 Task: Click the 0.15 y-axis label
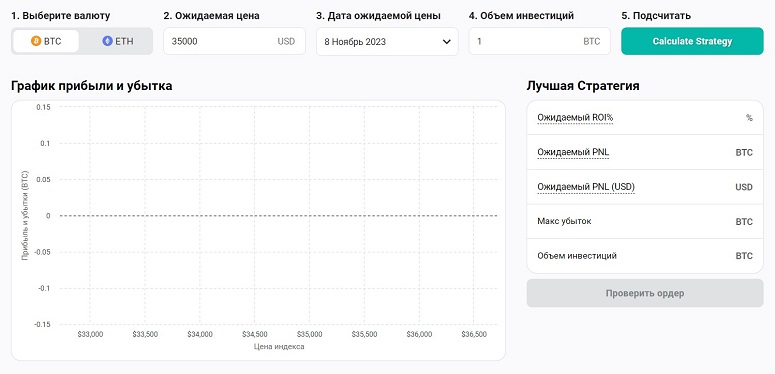43,107
